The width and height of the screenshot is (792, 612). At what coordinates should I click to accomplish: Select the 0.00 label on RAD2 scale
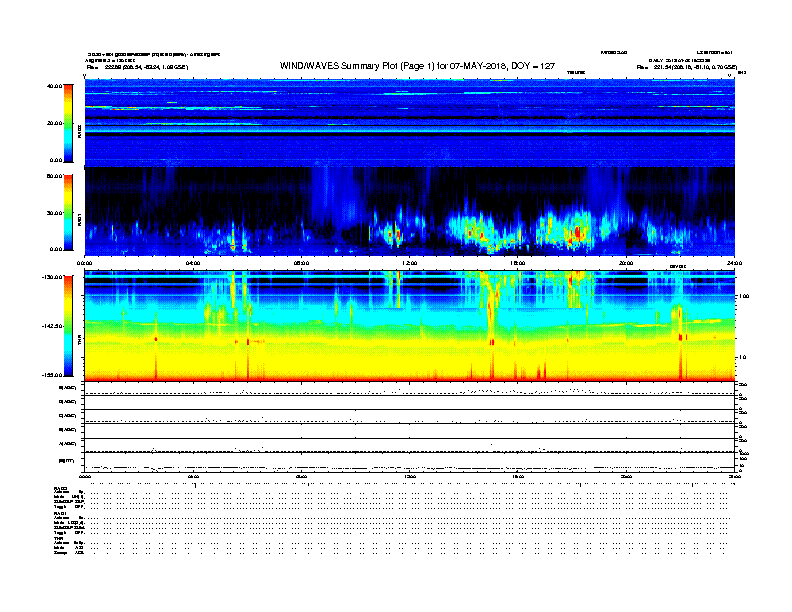[56, 160]
